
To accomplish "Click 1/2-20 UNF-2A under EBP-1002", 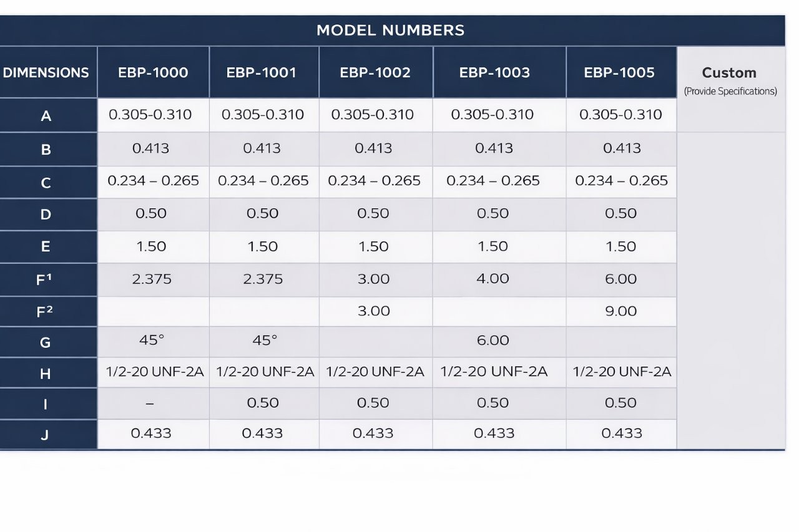I will coord(375,372).
